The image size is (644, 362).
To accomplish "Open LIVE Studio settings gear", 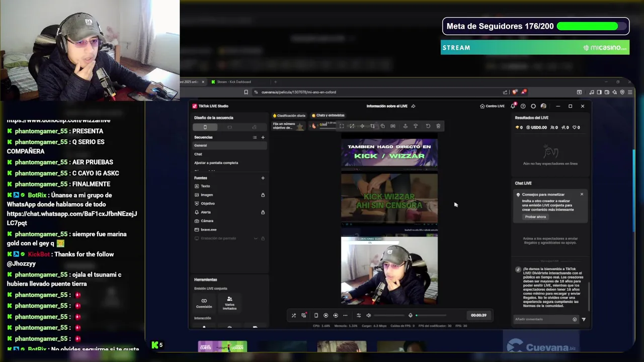I will click(x=533, y=106).
